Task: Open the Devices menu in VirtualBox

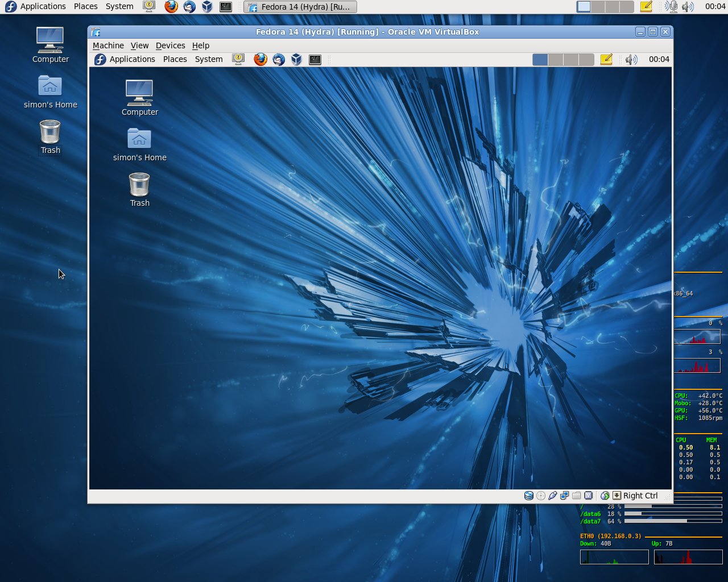Action: (170, 45)
